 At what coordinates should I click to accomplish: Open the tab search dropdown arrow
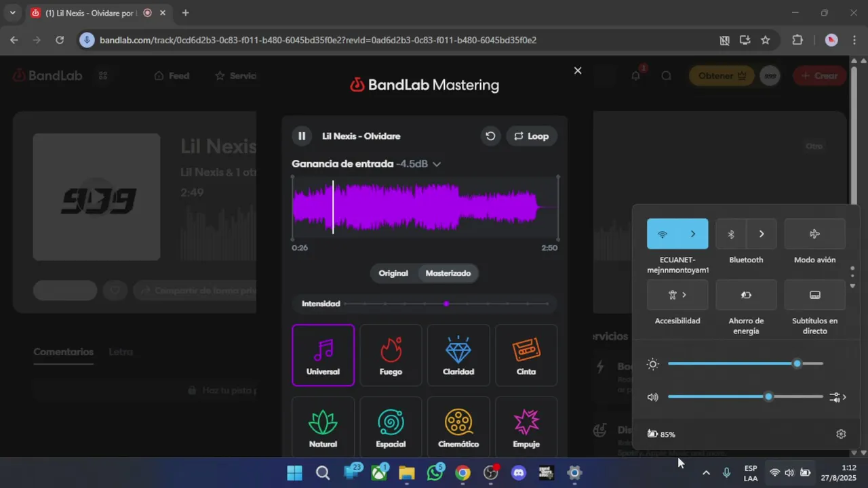point(12,13)
